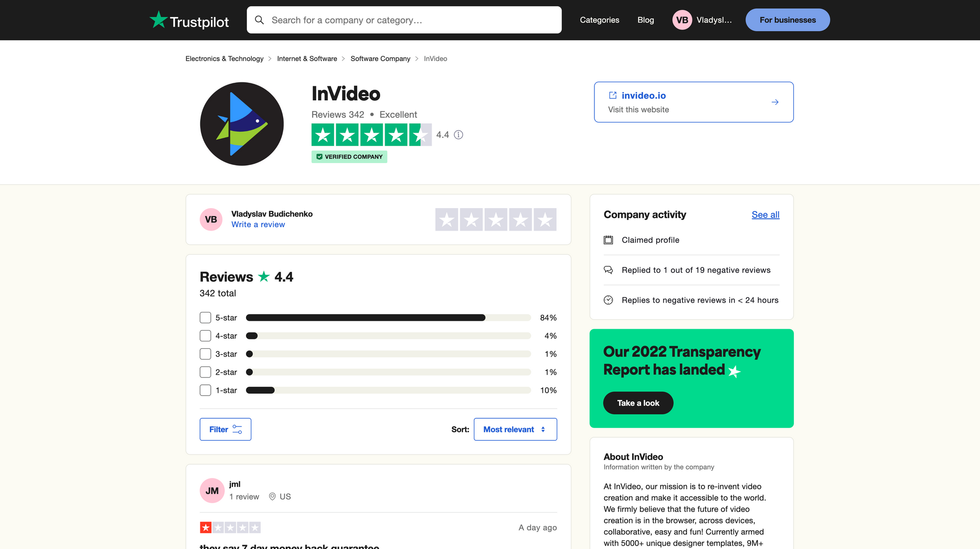Click the speech bubbles icon for replied reviews
980x549 pixels.
click(x=609, y=270)
